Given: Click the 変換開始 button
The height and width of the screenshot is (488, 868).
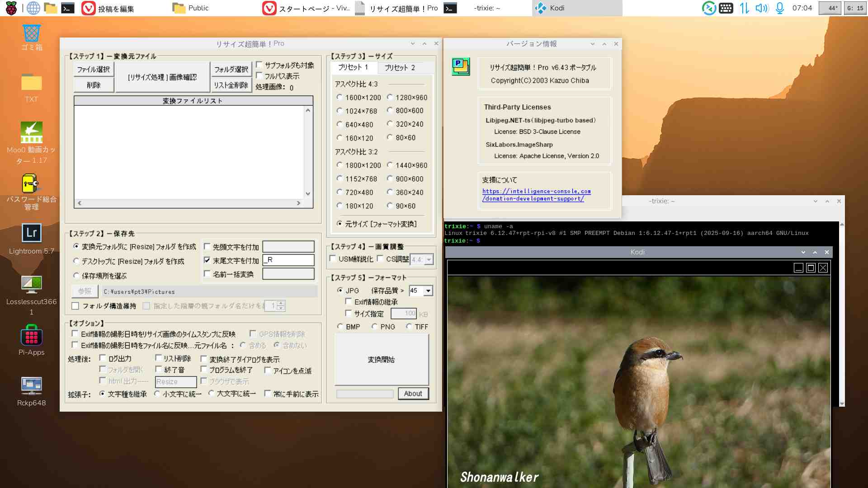Looking at the screenshot, I should click(381, 360).
